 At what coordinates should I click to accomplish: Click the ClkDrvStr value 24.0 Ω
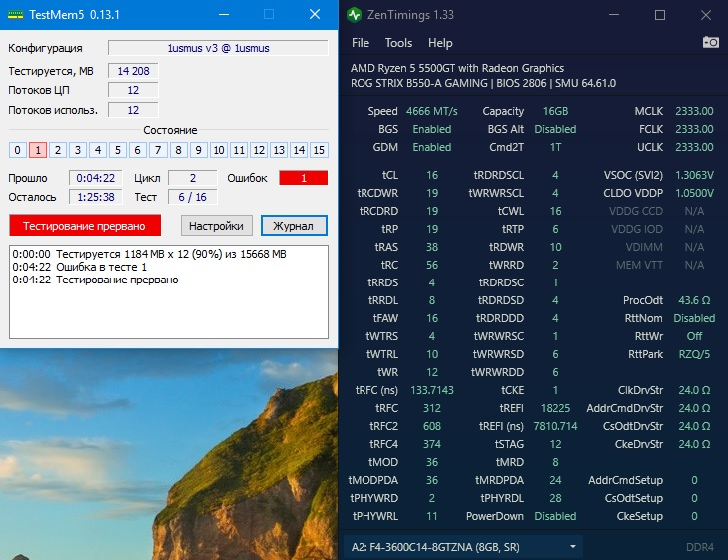tap(694, 390)
